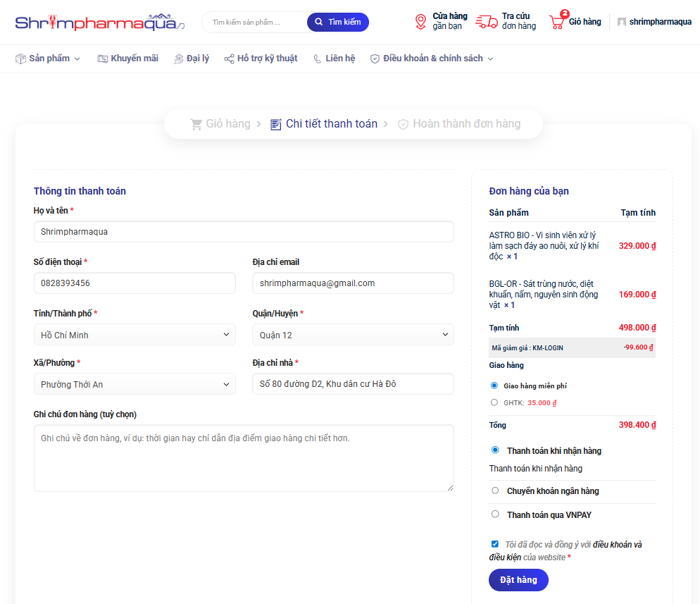
Task: Uncheck the terms and conditions agreement checkbox
Action: (x=495, y=544)
